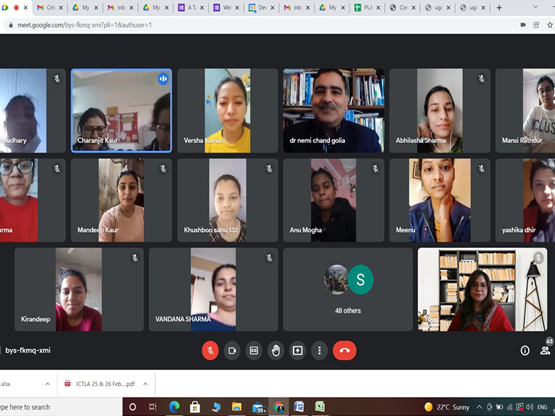
Task: Click muted mic icon on Anu Mogha tile
Action: tap(376, 169)
